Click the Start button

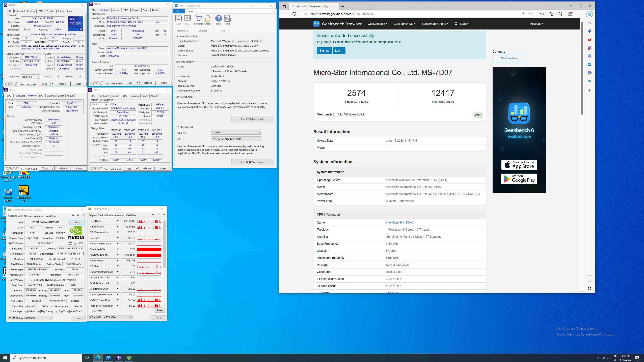[5, 358]
